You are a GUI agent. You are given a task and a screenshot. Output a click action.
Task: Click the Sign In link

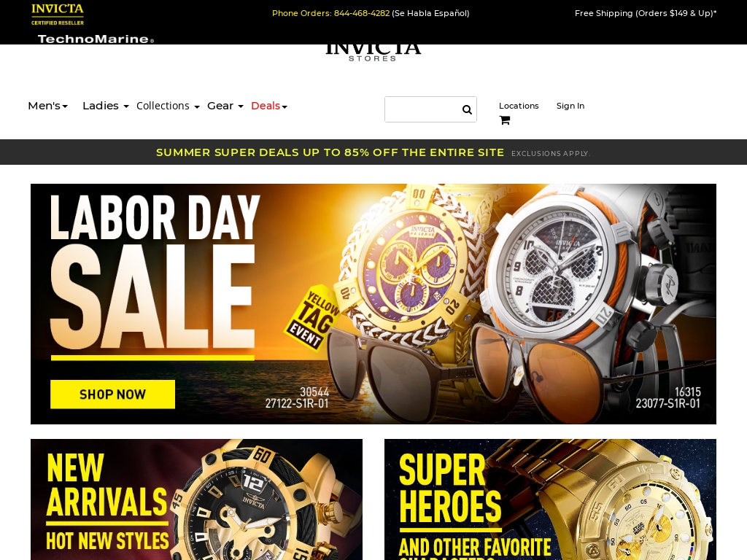click(570, 106)
